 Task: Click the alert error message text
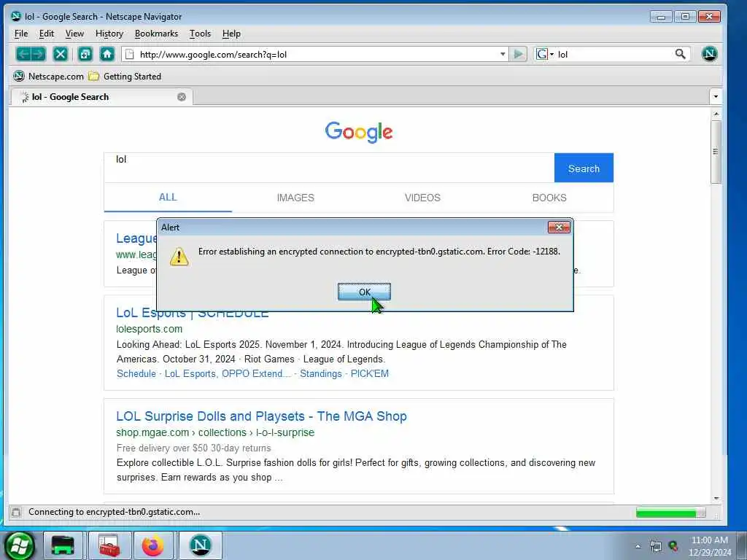coord(379,252)
